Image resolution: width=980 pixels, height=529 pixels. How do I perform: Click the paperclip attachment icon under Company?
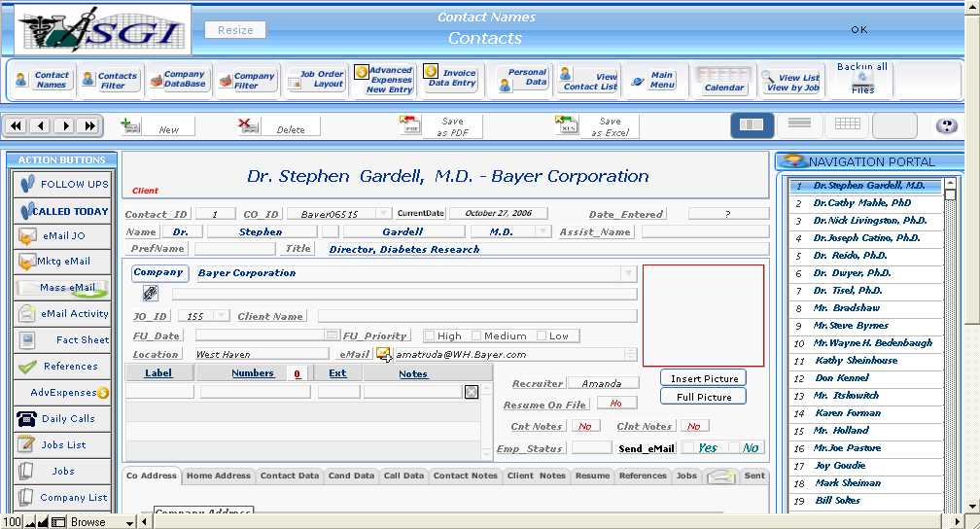(150, 293)
